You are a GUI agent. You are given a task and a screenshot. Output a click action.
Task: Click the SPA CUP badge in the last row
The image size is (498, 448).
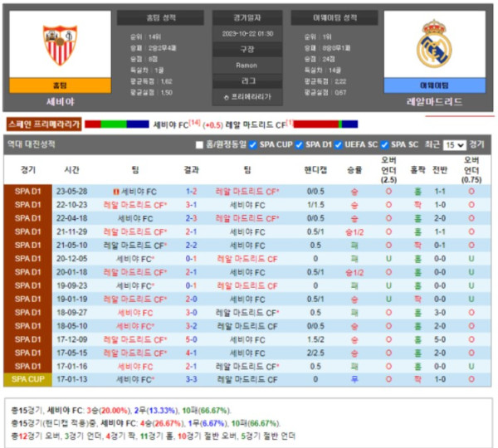[27, 379]
